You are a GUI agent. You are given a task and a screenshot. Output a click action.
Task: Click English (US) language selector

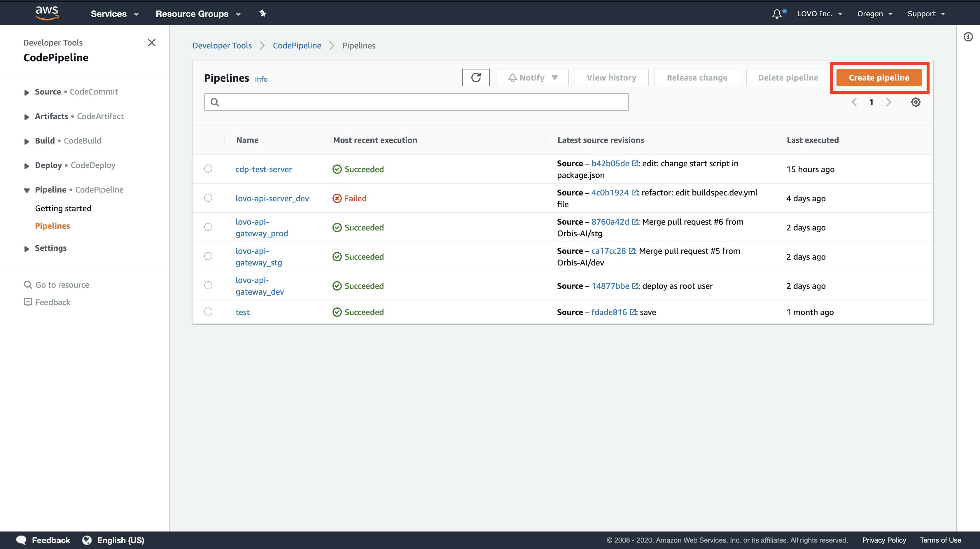pyautogui.click(x=120, y=540)
